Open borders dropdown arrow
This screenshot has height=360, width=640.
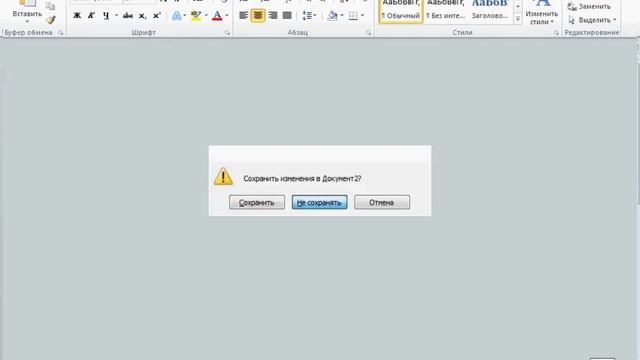[362, 16]
